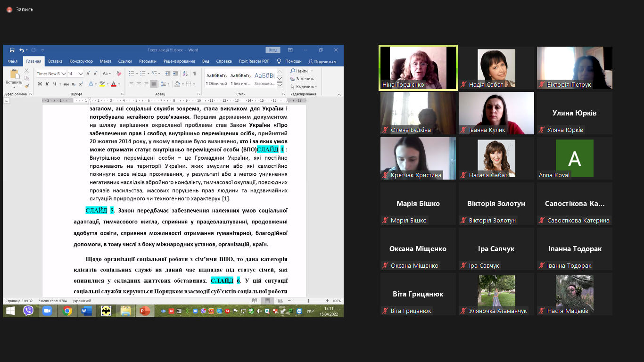Image resolution: width=644 pixels, height=362 pixels.
Task: Switch to the Рецензирование tab
Action: tap(179, 61)
